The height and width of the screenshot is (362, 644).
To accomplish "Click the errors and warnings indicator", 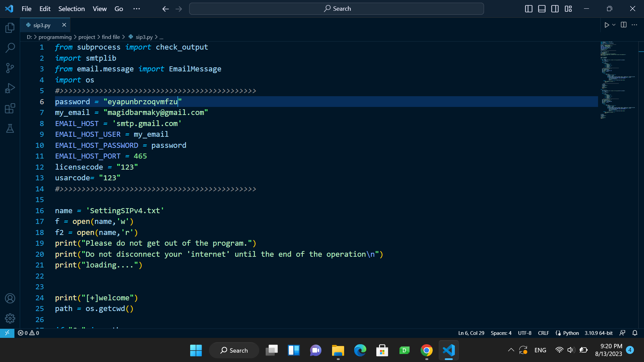I will [x=28, y=333].
